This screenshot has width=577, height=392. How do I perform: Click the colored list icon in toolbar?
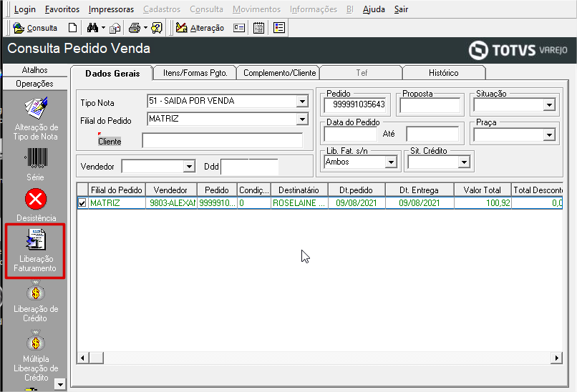point(279,28)
